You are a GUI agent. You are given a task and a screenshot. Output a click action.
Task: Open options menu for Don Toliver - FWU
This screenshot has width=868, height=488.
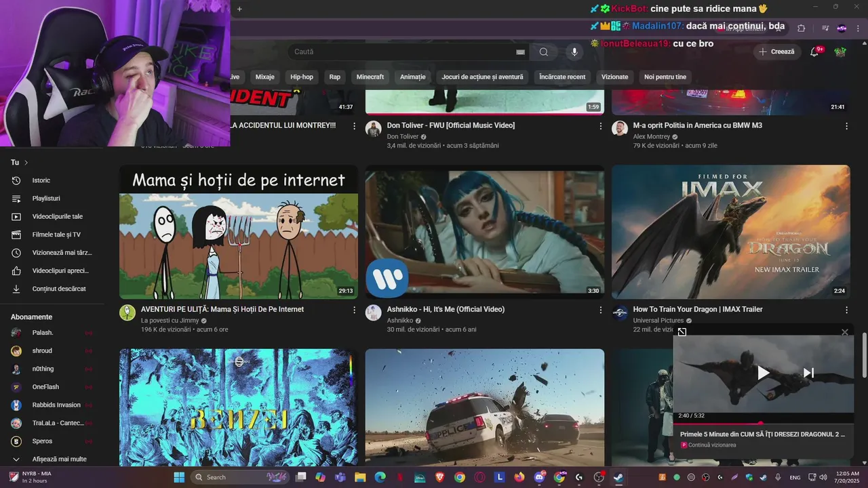[x=600, y=126]
